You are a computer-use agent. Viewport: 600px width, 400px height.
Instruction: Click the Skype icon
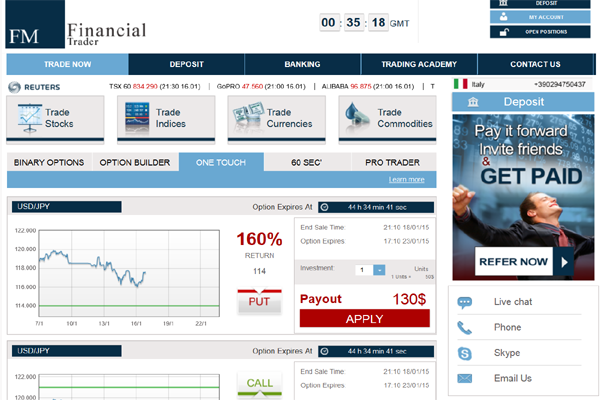point(465,353)
